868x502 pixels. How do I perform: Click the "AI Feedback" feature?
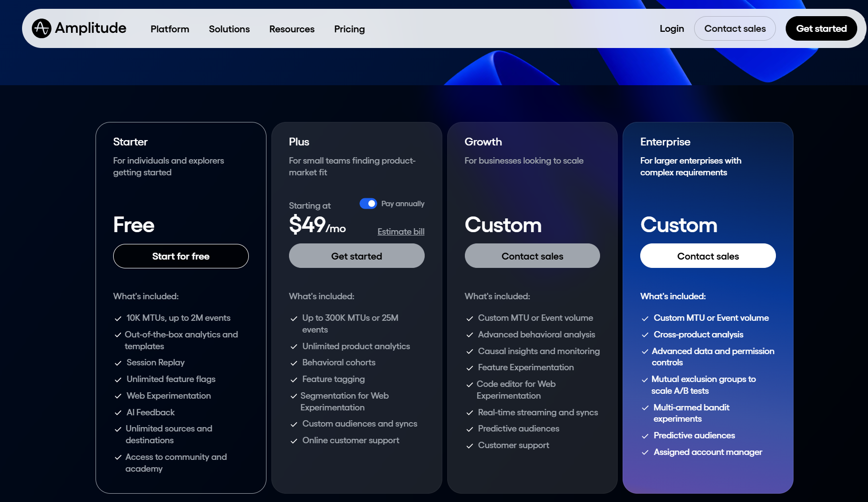coord(150,412)
